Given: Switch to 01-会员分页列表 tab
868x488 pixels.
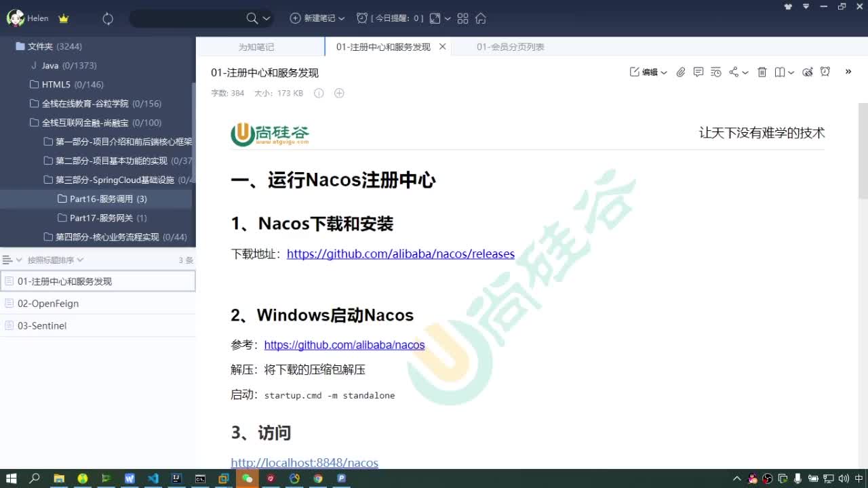Looking at the screenshot, I should [x=511, y=47].
